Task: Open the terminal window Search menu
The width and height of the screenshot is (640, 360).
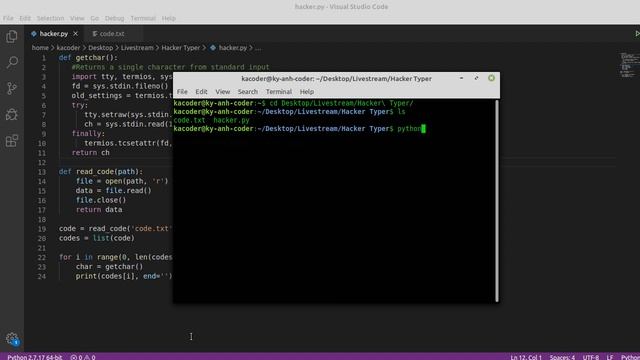Action: coord(248,92)
